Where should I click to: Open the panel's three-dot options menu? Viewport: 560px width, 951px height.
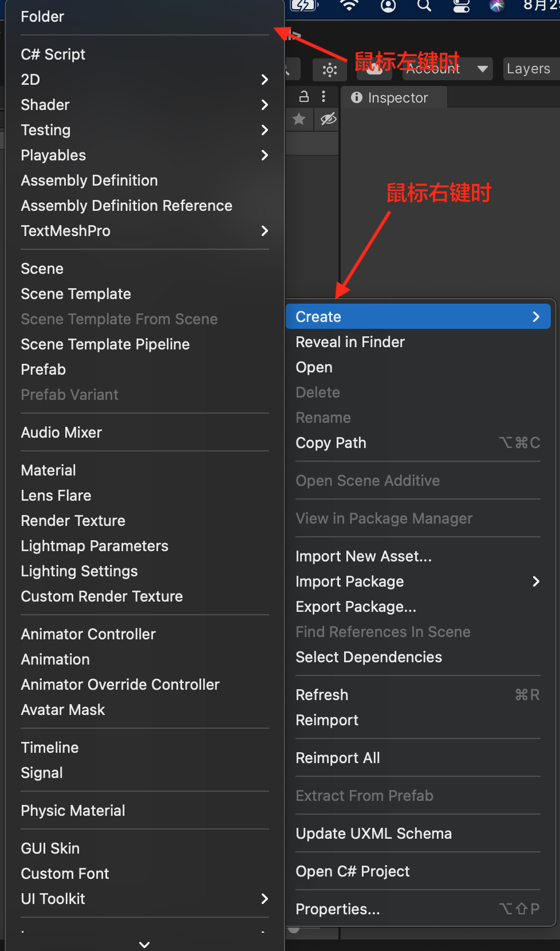point(324,96)
